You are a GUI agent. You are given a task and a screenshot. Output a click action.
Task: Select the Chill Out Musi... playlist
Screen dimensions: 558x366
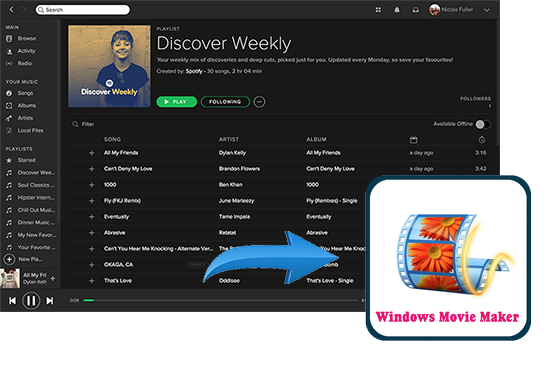[36, 210]
